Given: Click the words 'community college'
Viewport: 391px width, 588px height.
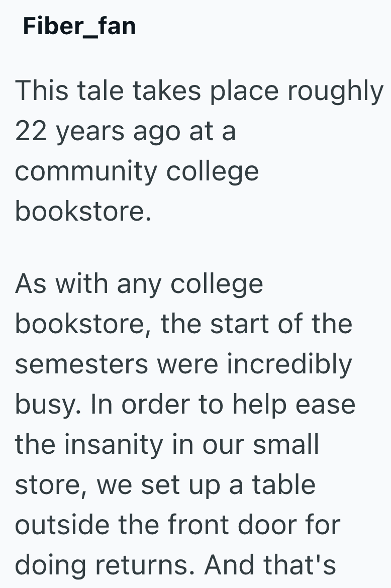Looking at the screenshot, I should (x=137, y=171).
